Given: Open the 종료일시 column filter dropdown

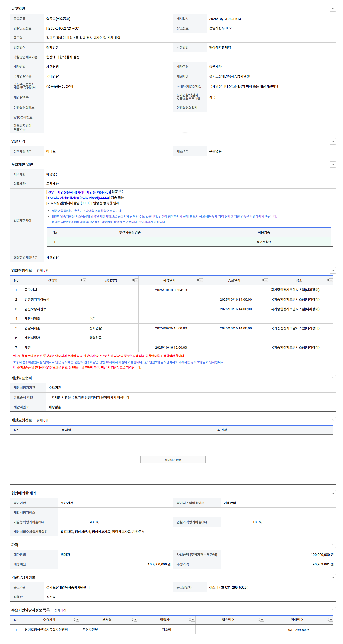Looking at the screenshot, I should point(266,280).
